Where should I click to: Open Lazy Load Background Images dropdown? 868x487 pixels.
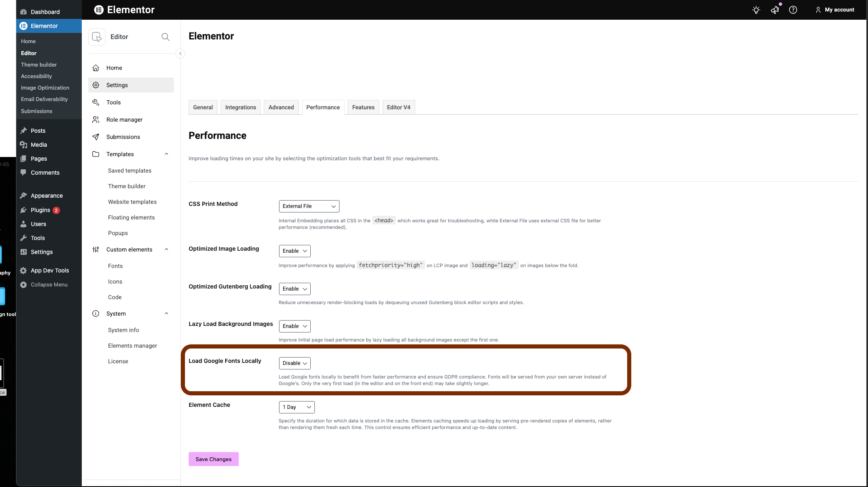(x=295, y=326)
